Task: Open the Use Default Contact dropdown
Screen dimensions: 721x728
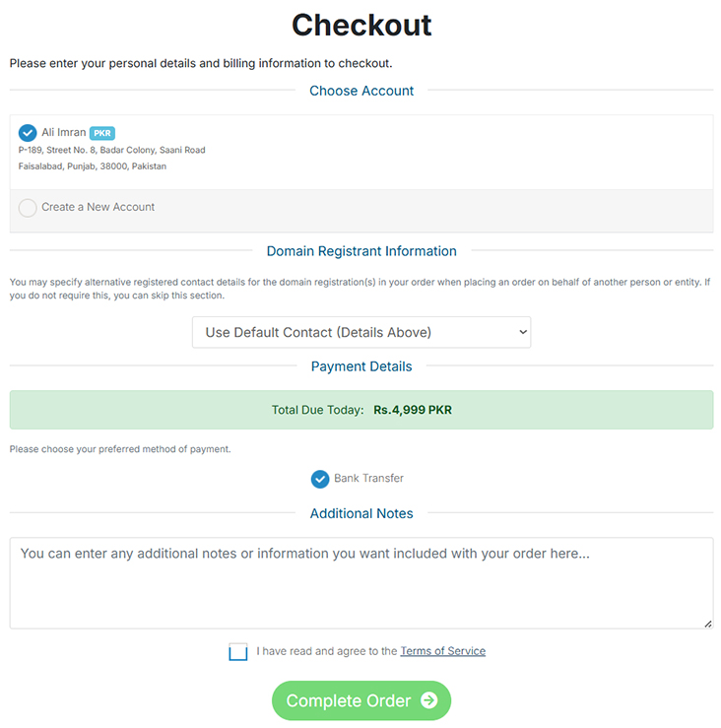Action: [360, 332]
